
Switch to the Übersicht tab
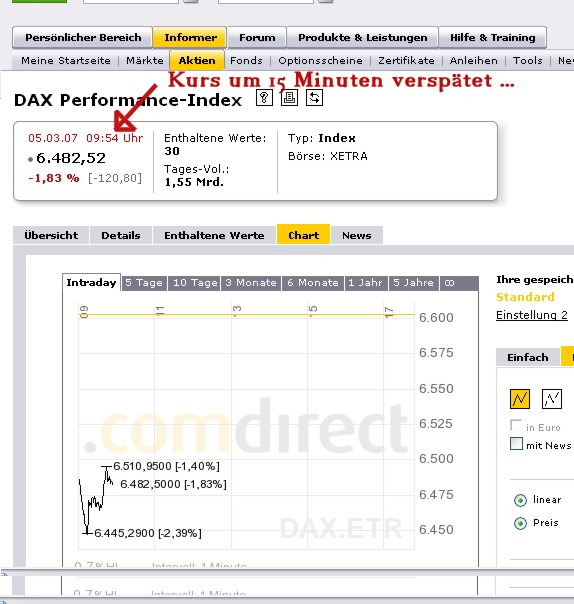click(x=51, y=235)
